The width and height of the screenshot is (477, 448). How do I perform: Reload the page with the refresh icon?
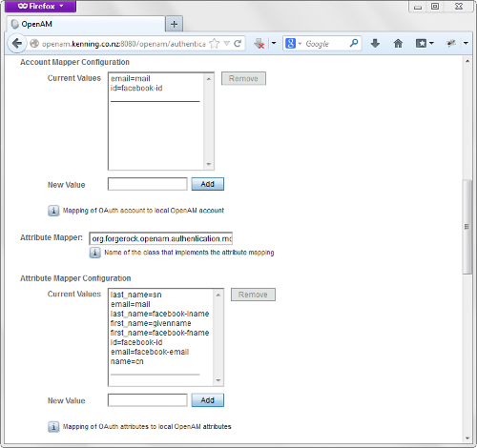238,43
